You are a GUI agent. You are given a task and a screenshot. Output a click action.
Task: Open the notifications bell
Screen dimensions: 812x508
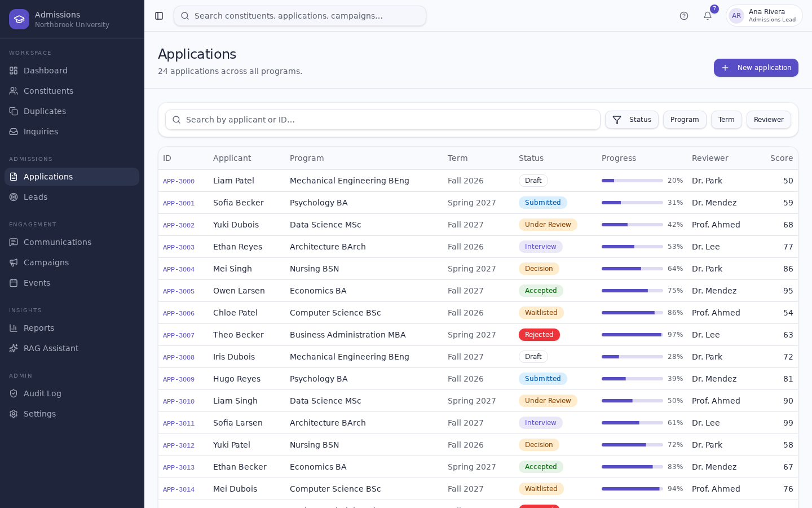(708, 16)
